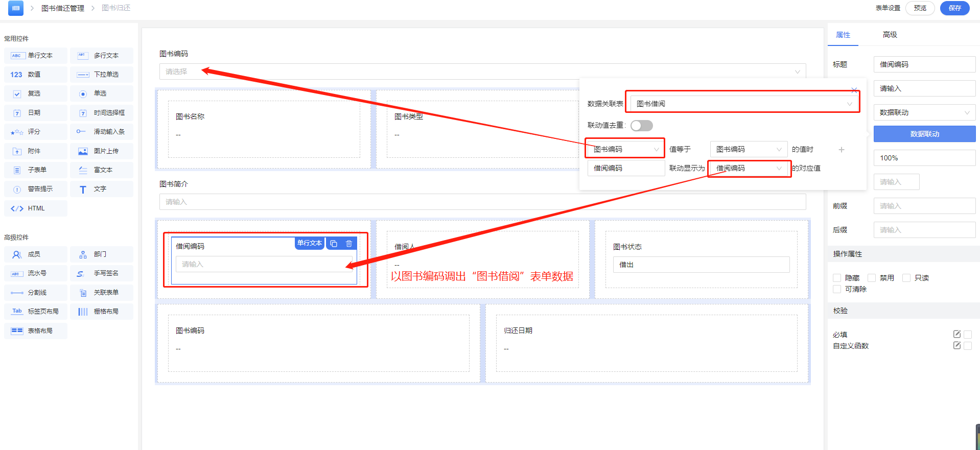Click the 保存 save button
Image resolution: width=980 pixels, height=450 pixels.
click(955, 8)
